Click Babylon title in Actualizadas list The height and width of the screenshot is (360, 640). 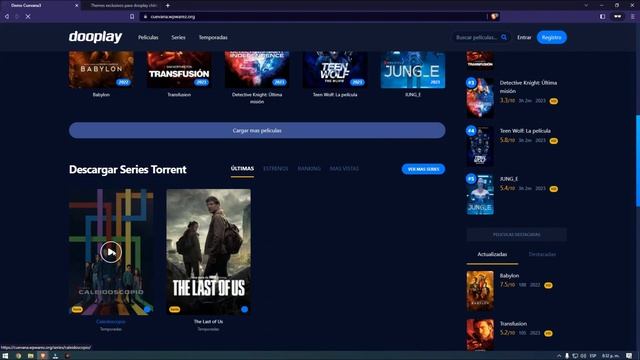click(509, 276)
